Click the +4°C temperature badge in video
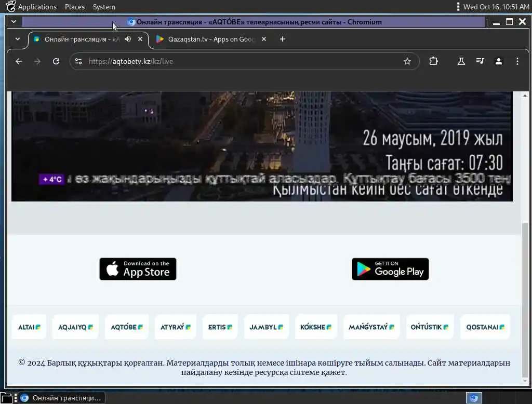The height and width of the screenshot is (404, 532). click(52, 179)
